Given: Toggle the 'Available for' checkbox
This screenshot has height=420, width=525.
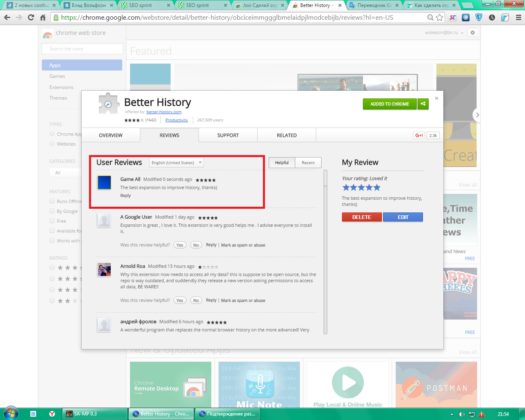Looking at the screenshot, I should [x=52, y=231].
